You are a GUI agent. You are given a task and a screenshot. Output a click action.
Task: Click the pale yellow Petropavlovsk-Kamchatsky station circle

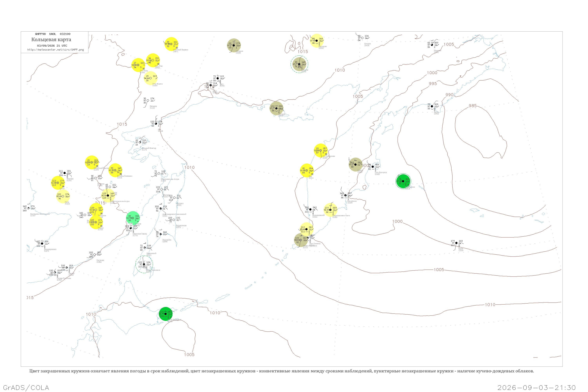pos(330,210)
